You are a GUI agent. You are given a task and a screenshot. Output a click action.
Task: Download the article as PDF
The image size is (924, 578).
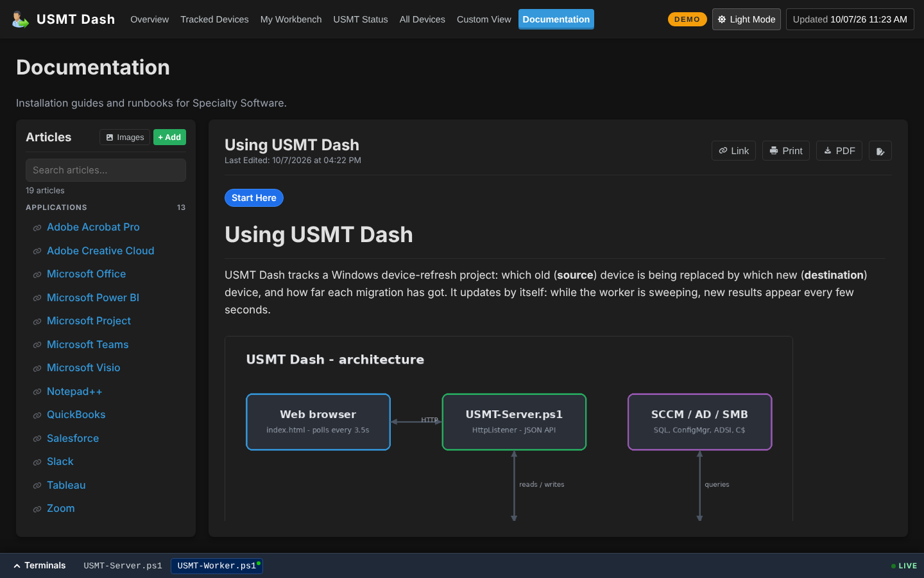[839, 151]
